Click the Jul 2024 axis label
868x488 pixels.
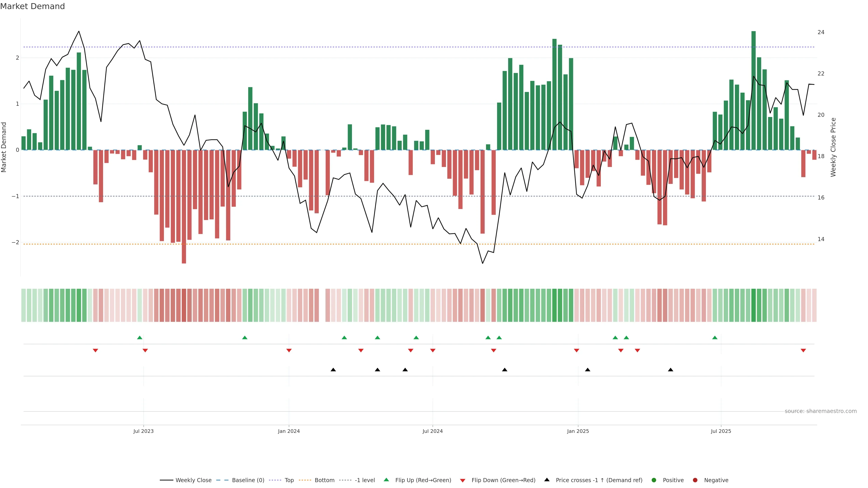[432, 431]
